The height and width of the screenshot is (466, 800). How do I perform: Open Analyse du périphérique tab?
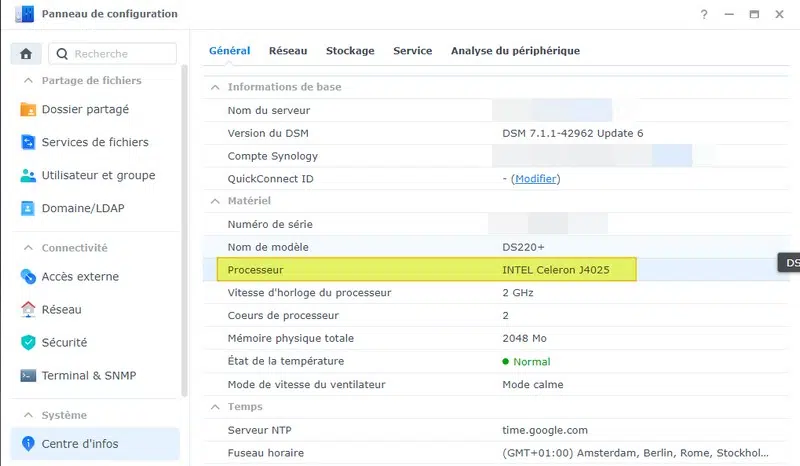pyautogui.click(x=515, y=51)
